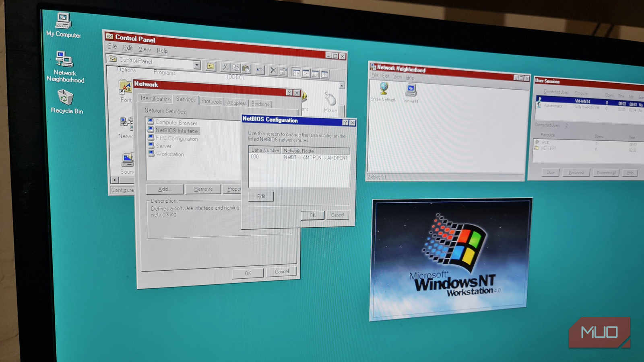Viewport: 644px width, 362px height.
Task: Open the My Computer desktop icon
Action: [64, 26]
